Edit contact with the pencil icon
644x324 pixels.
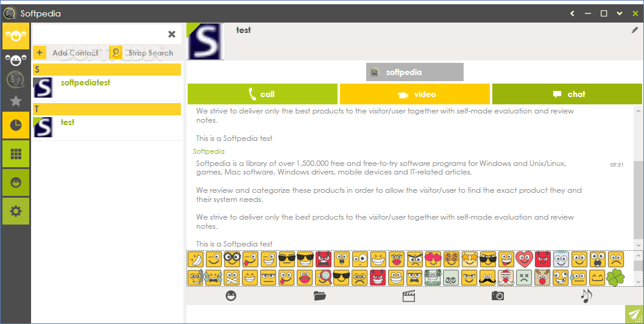click(634, 30)
